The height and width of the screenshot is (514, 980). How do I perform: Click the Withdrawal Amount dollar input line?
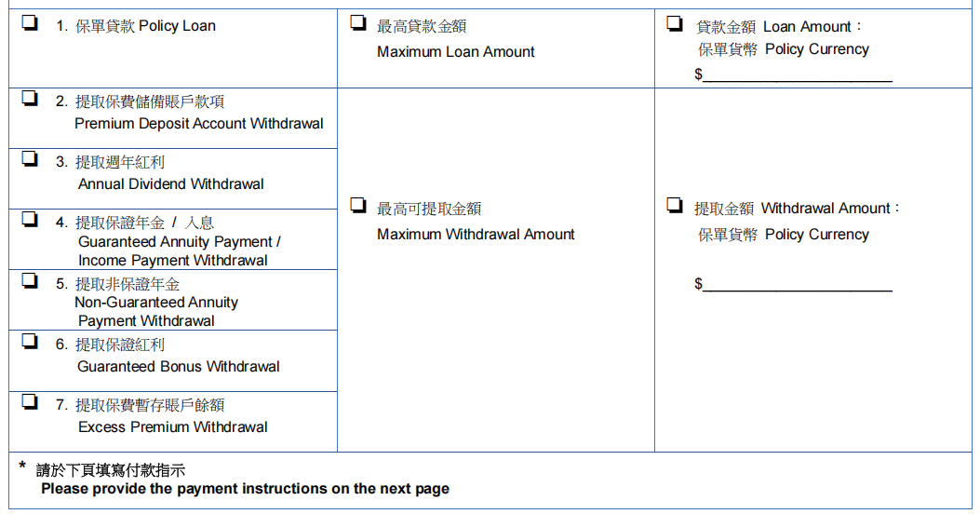(798, 285)
